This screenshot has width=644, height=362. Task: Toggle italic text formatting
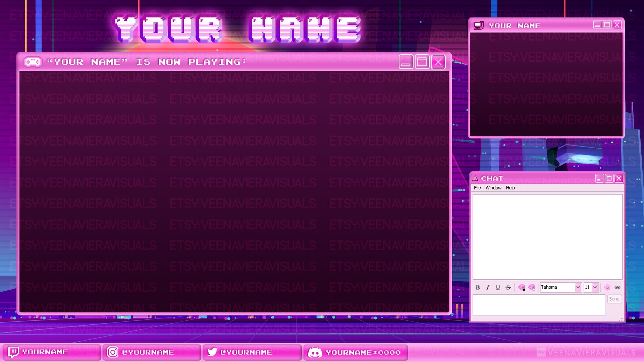point(487,287)
